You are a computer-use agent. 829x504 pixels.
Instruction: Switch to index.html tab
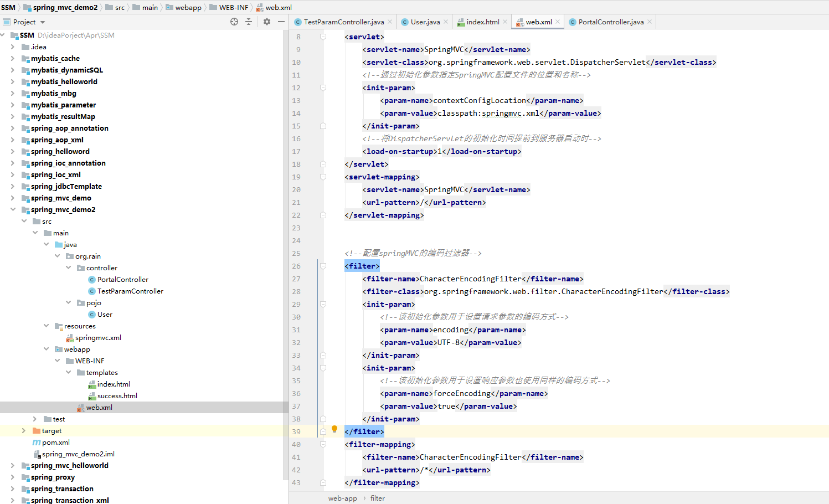(x=482, y=22)
